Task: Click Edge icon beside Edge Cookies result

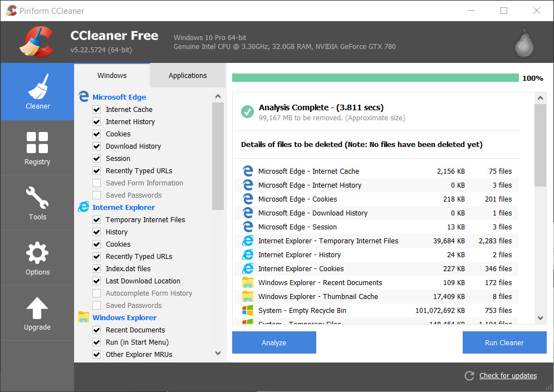Action: pyautogui.click(x=248, y=199)
